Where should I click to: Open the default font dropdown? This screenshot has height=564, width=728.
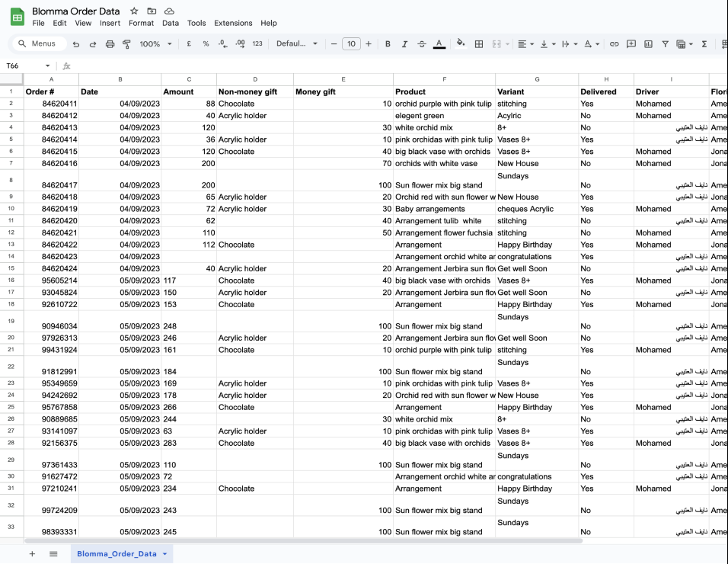coord(296,44)
